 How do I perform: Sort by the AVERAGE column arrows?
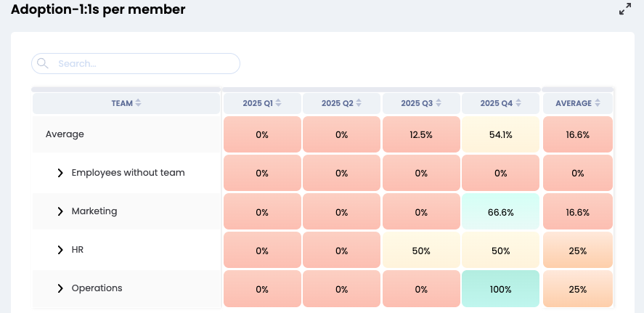(x=597, y=104)
